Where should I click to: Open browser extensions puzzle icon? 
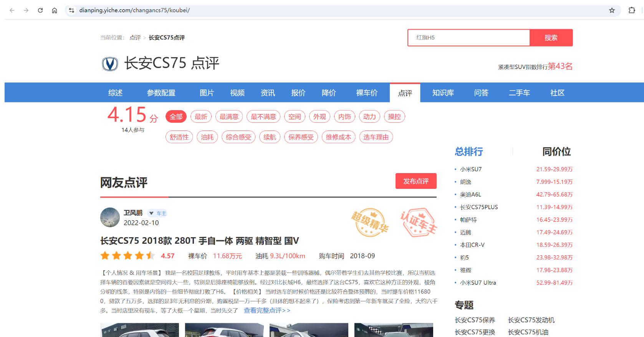632,10
